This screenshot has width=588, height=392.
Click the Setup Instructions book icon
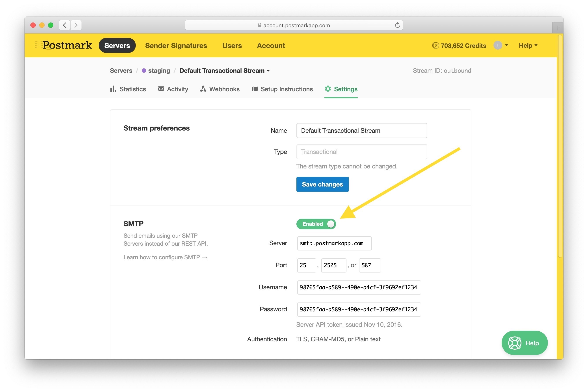pos(254,89)
